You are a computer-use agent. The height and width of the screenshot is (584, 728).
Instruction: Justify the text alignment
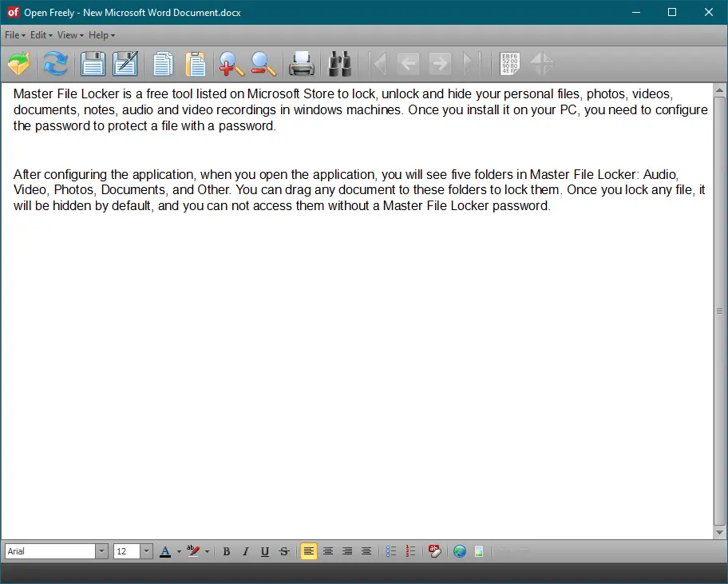[x=366, y=551]
